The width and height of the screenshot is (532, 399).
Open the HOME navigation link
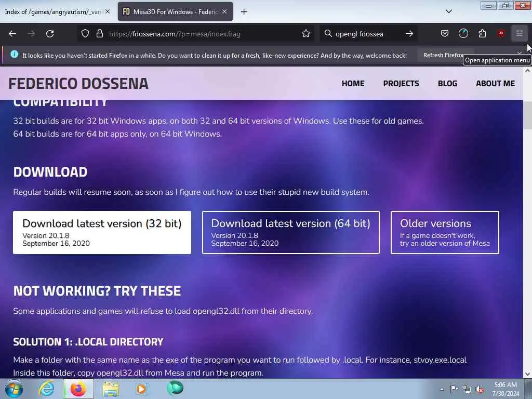353,84
